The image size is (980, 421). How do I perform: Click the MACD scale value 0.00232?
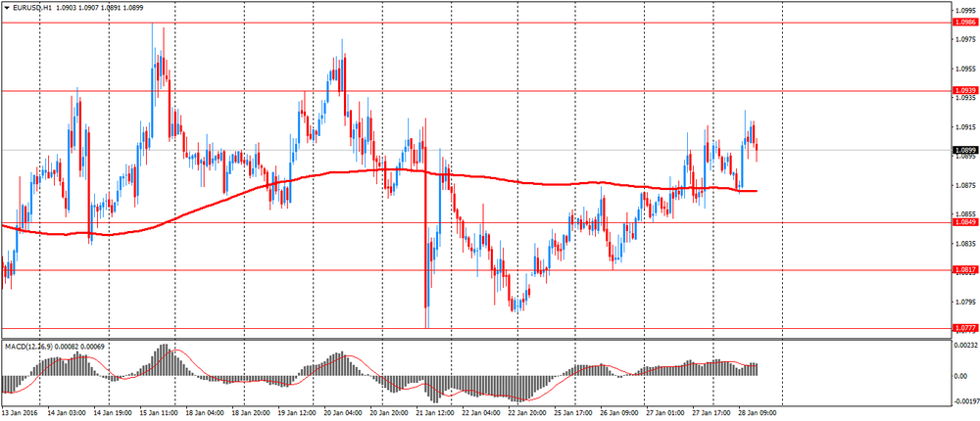pos(965,346)
